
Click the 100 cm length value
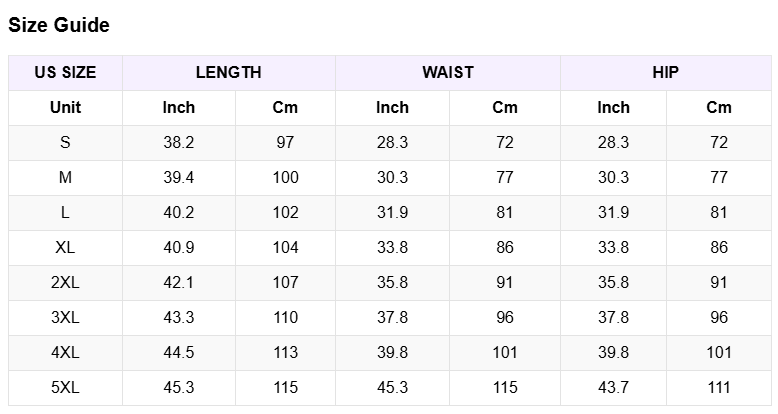coord(285,177)
